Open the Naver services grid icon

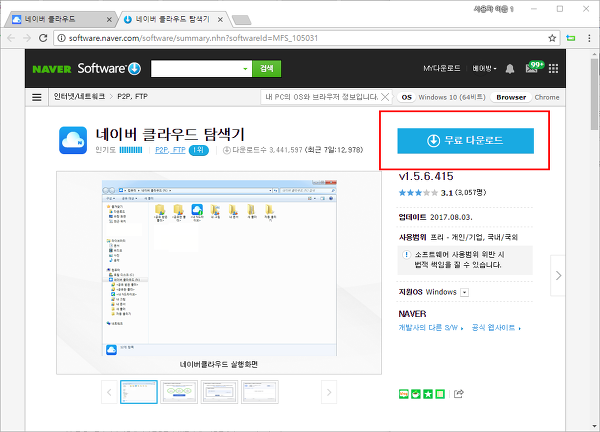point(553,68)
